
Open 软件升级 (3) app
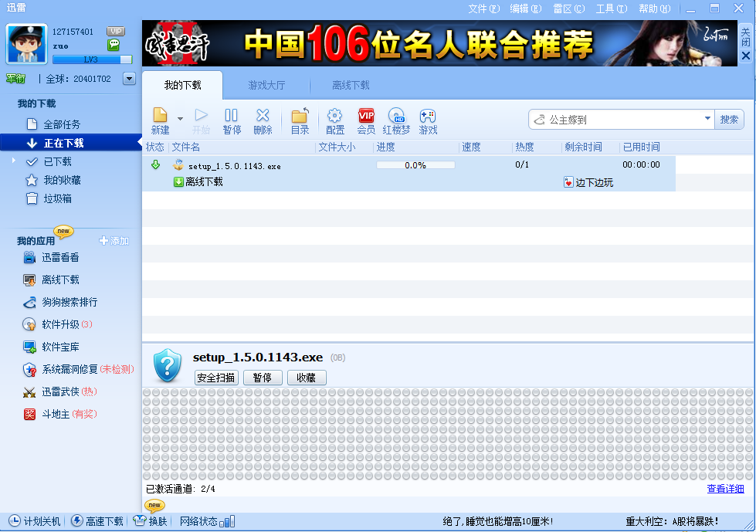click(x=57, y=324)
